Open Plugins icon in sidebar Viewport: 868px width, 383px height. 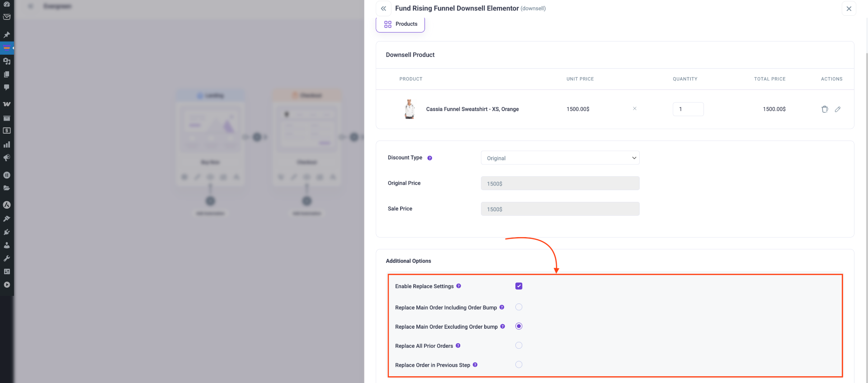7,232
